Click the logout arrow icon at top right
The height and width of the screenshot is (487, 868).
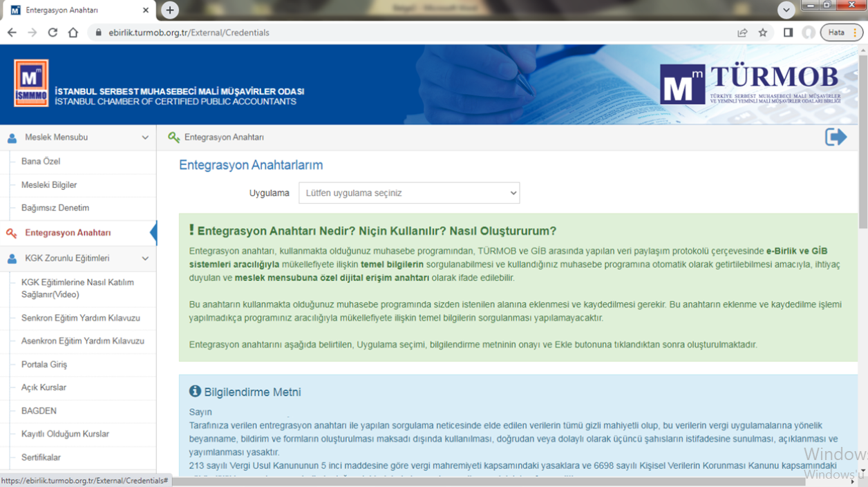pos(836,137)
